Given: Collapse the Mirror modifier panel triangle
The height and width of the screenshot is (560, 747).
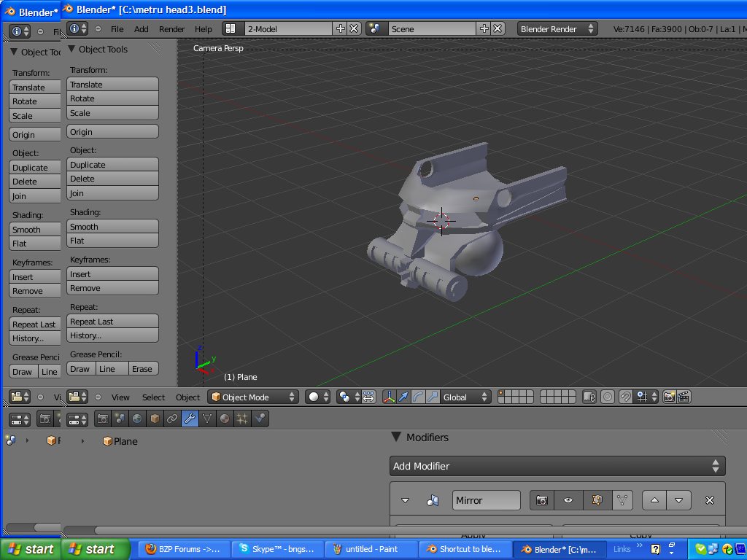Looking at the screenshot, I should 406,501.
